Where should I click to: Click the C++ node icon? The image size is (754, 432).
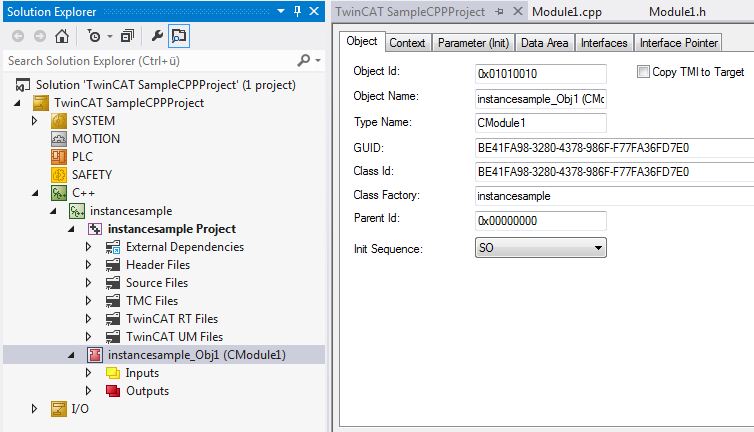(59, 193)
